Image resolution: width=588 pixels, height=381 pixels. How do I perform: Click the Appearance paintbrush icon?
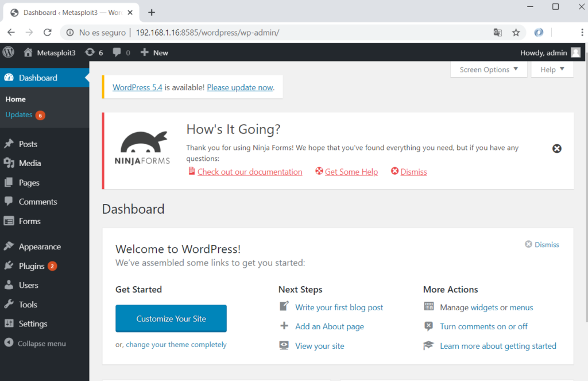[x=9, y=247]
